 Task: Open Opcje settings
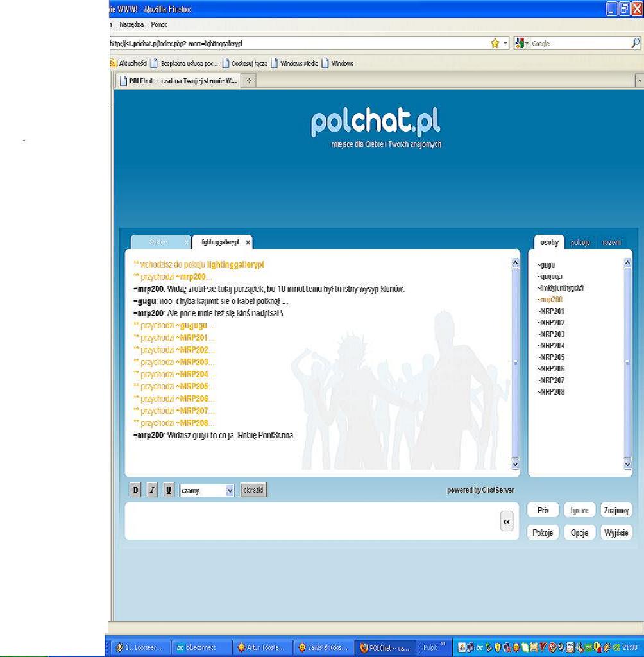pos(579,533)
